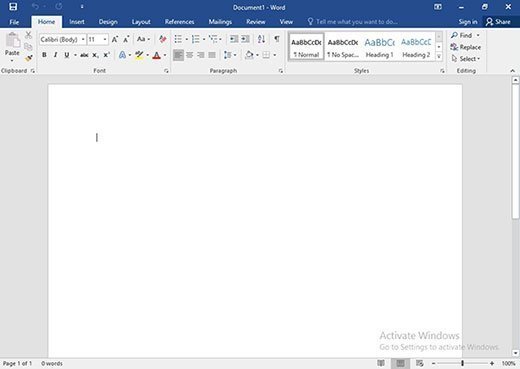Switch to the Design tab
520x369 pixels.
point(108,22)
